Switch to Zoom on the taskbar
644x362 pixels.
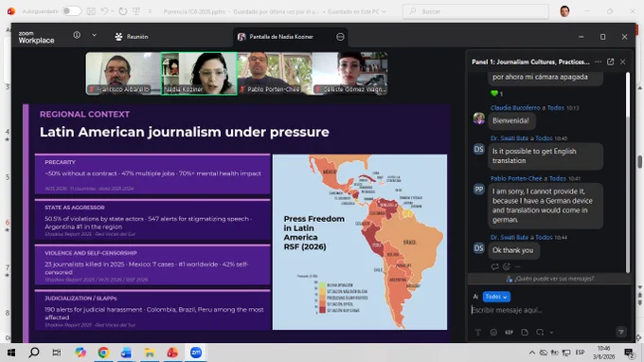pyautogui.click(x=196, y=353)
